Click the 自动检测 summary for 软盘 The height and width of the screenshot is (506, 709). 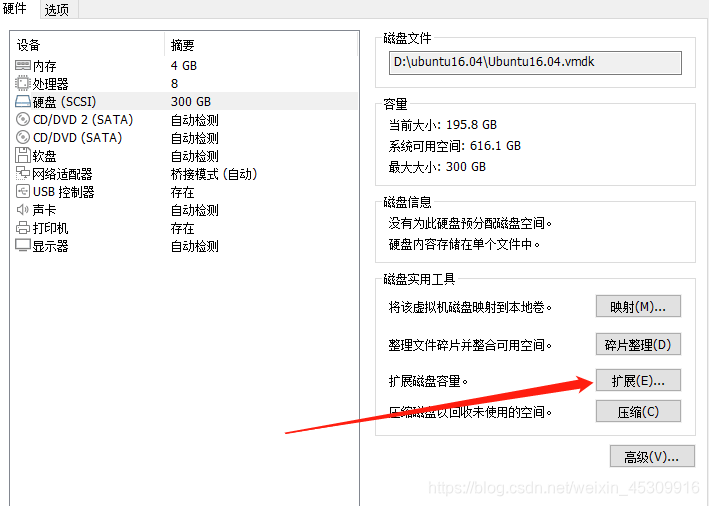194,156
